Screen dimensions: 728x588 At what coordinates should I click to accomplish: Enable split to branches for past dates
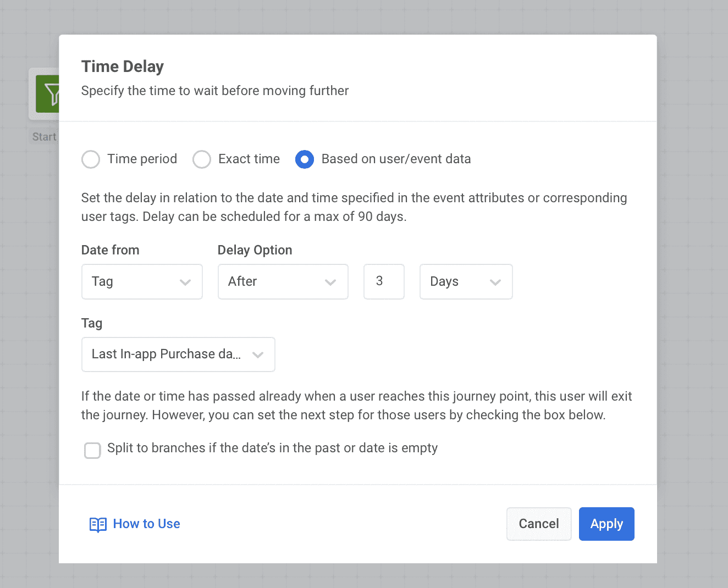92,450
